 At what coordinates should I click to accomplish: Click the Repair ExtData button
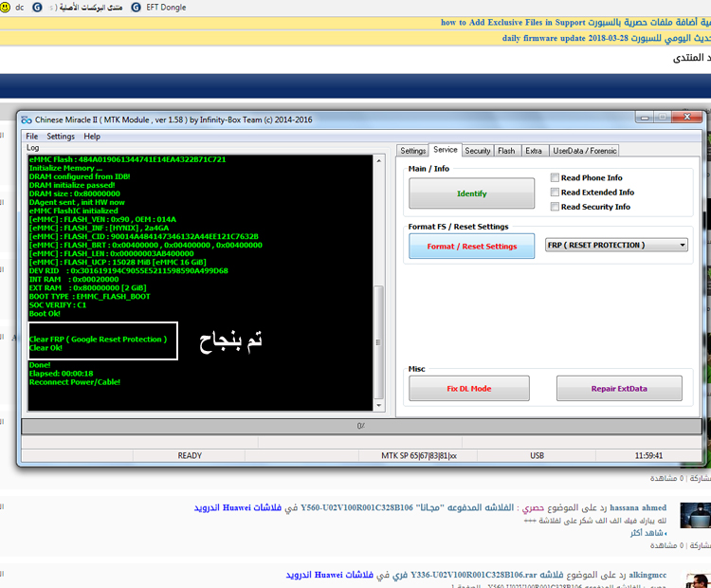coord(619,389)
